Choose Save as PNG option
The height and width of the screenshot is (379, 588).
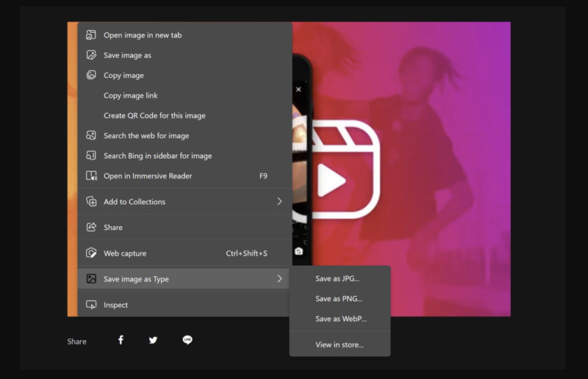tap(338, 299)
